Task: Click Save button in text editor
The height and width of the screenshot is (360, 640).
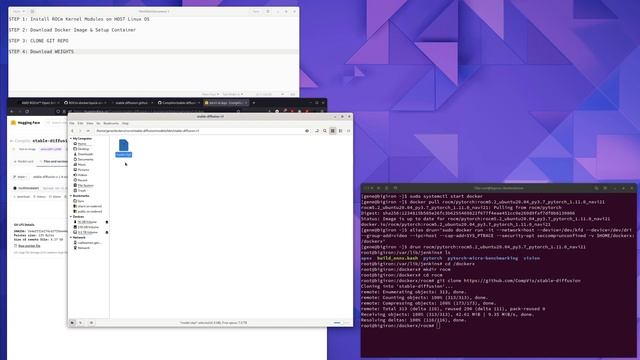Action: (256, 11)
